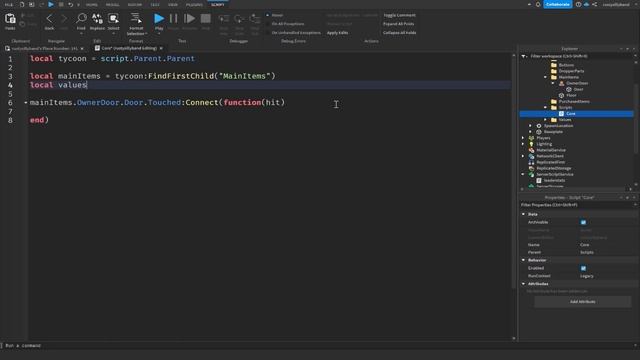This screenshot has height=360, width=640.
Task: Click the Run a command bar
Action: [318, 346]
